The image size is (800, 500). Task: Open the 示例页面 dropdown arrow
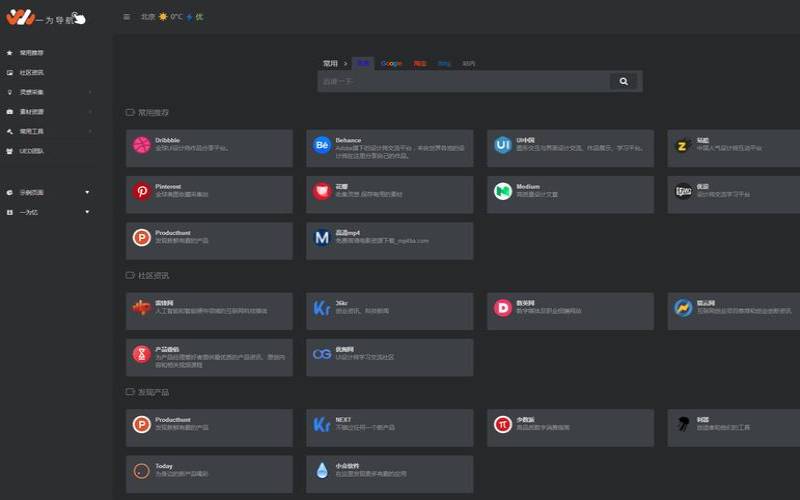pyautogui.click(x=87, y=192)
